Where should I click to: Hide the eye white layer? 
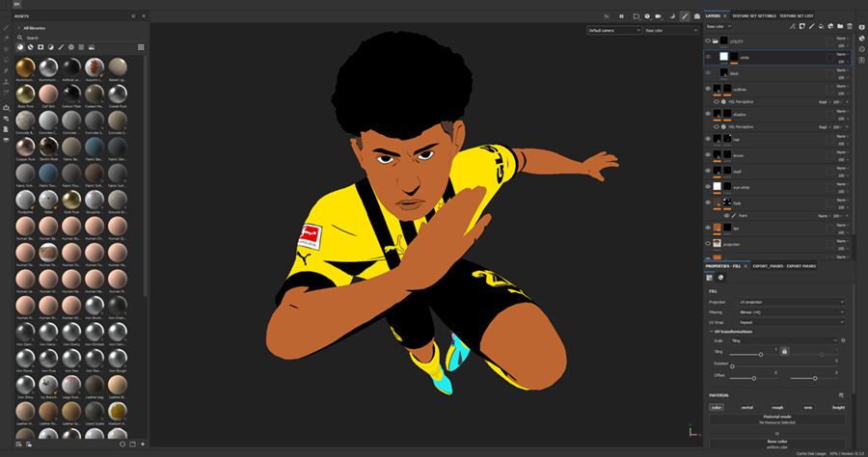click(708, 186)
